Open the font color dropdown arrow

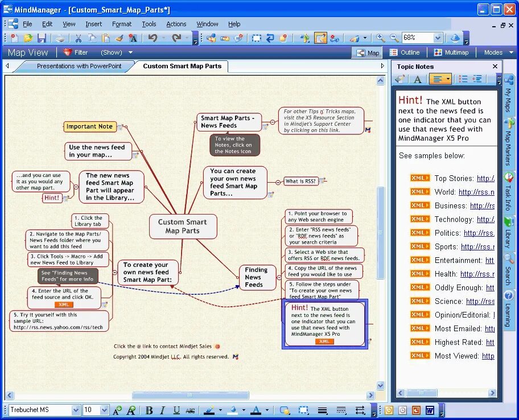[x=267, y=410]
